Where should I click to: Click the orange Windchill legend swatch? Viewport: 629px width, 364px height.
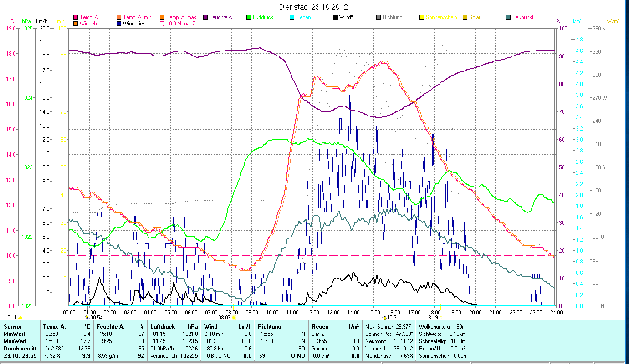tap(75, 23)
